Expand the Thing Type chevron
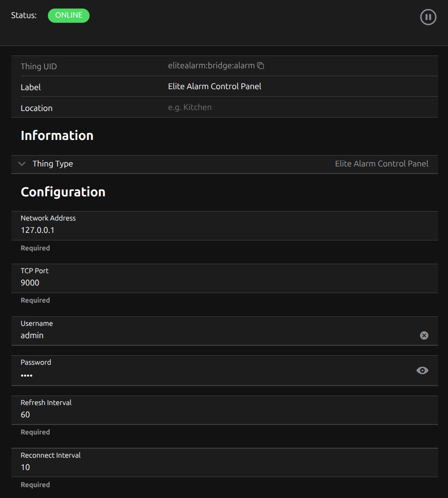Viewport: 448px width, 498px height. [21, 164]
